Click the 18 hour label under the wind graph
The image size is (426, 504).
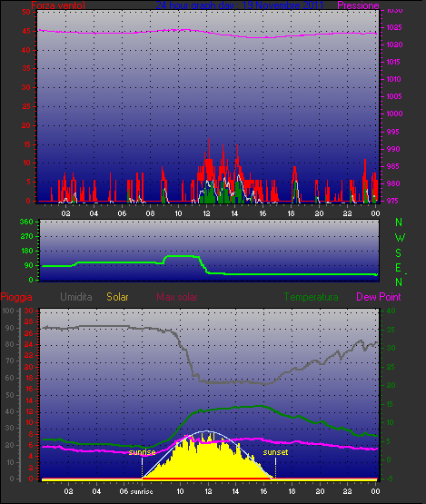[291, 213]
